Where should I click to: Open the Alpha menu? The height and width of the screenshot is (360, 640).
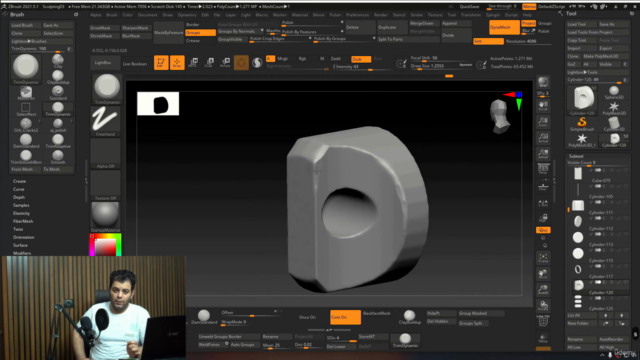pyautogui.click(x=96, y=15)
